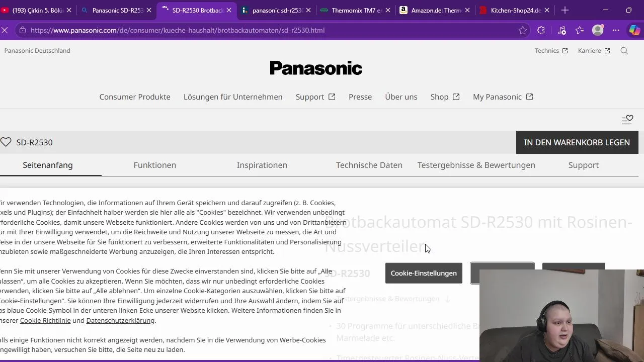Close the SD-R2530 Brotback tab

click(229, 10)
